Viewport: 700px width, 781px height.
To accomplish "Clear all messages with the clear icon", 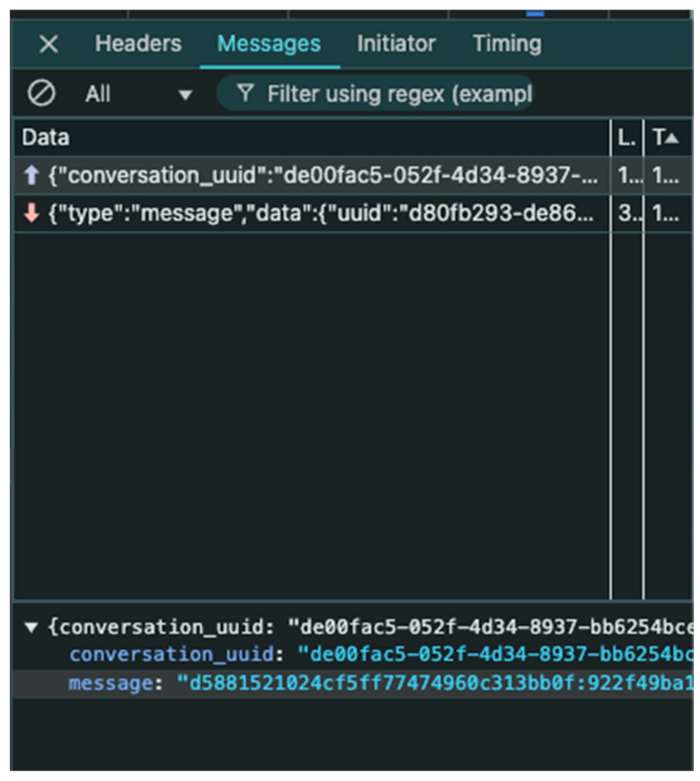I will click(41, 93).
